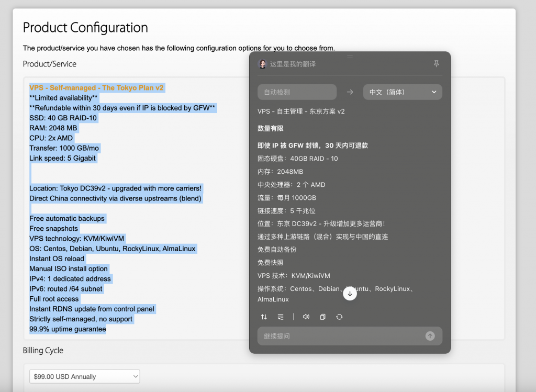Copy the translated text
Image resolution: width=536 pixels, height=392 pixels.
pos(322,317)
